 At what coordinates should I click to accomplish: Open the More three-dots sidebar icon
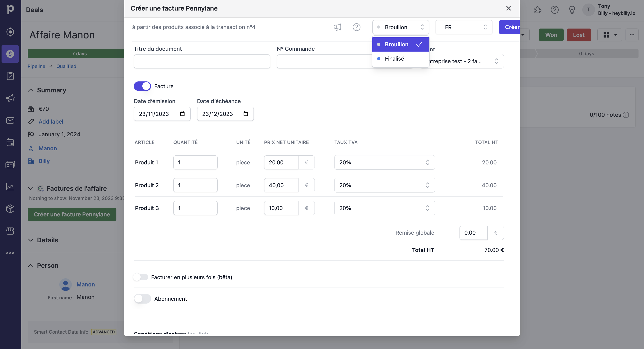[x=10, y=253]
